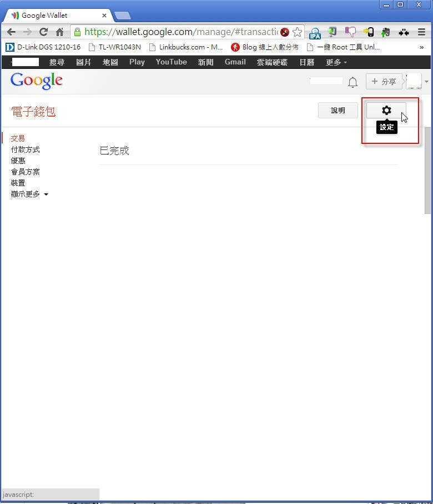Viewport: 433px width, 504px height.
Task: Open 日曆 in the Google bar
Action: pyautogui.click(x=307, y=62)
